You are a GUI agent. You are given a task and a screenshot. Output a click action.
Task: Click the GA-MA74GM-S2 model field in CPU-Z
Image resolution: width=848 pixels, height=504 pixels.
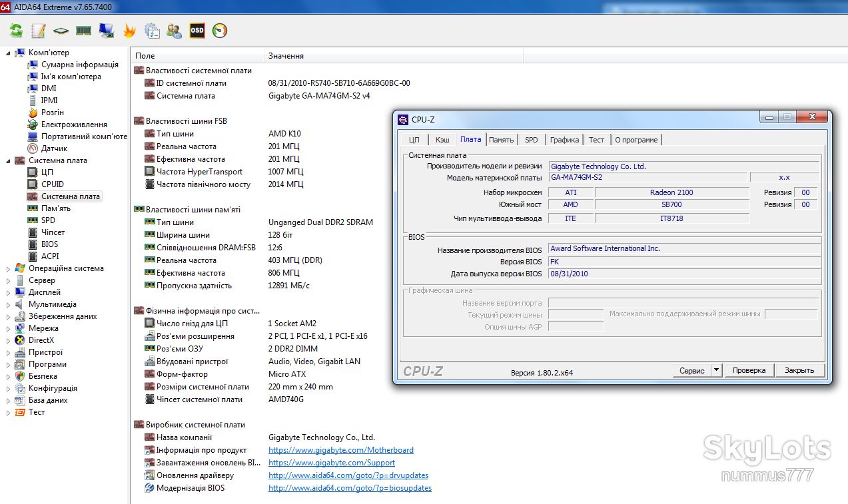coord(648,177)
